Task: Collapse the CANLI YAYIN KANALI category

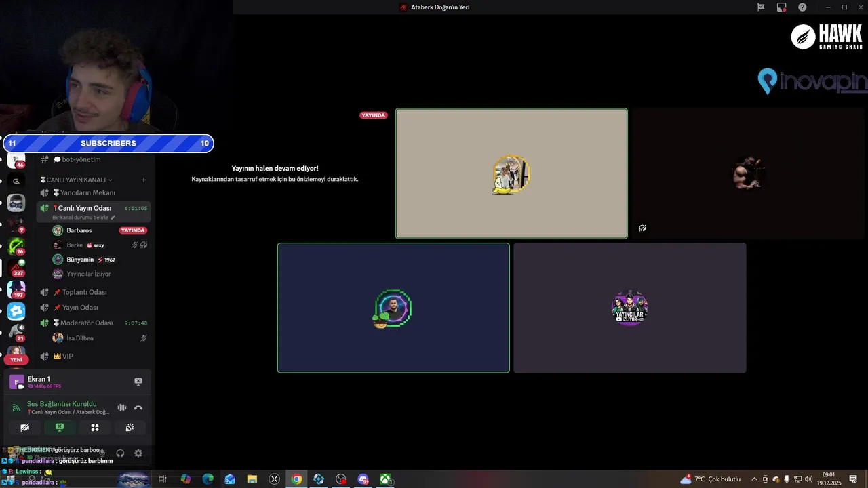Action: coord(77,180)
